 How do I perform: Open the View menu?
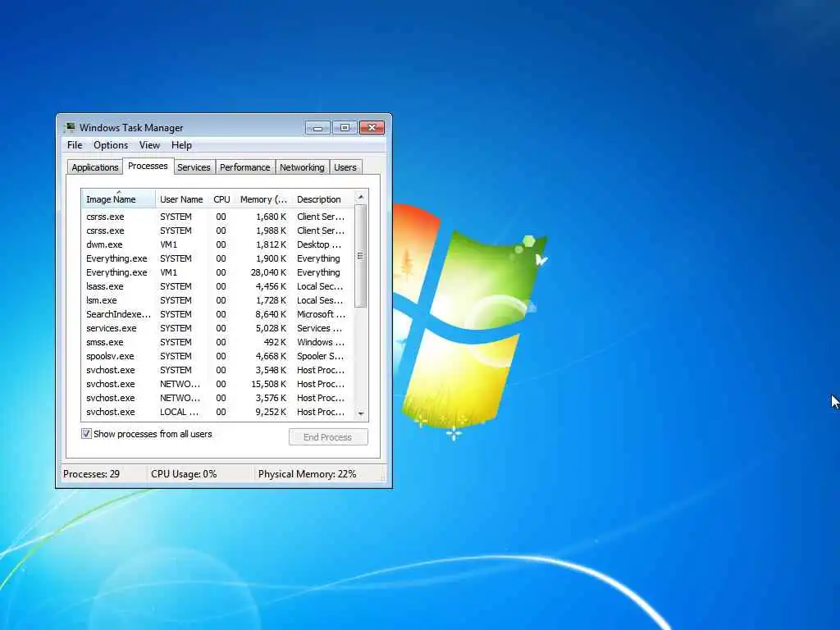pos(149,145)
